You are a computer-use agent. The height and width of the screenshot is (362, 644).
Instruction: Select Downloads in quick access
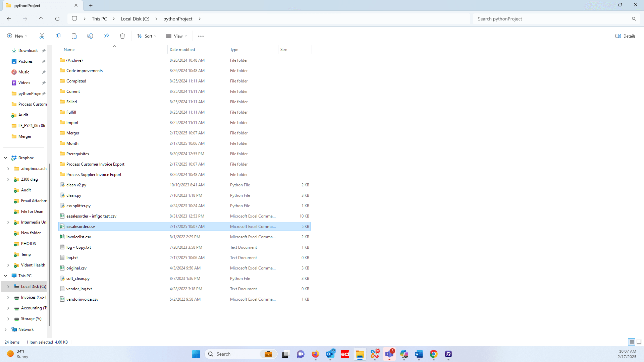(x=28, y=51)
